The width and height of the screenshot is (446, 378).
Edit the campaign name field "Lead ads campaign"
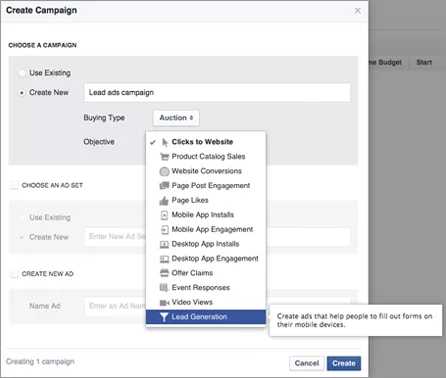pos(217,93)
